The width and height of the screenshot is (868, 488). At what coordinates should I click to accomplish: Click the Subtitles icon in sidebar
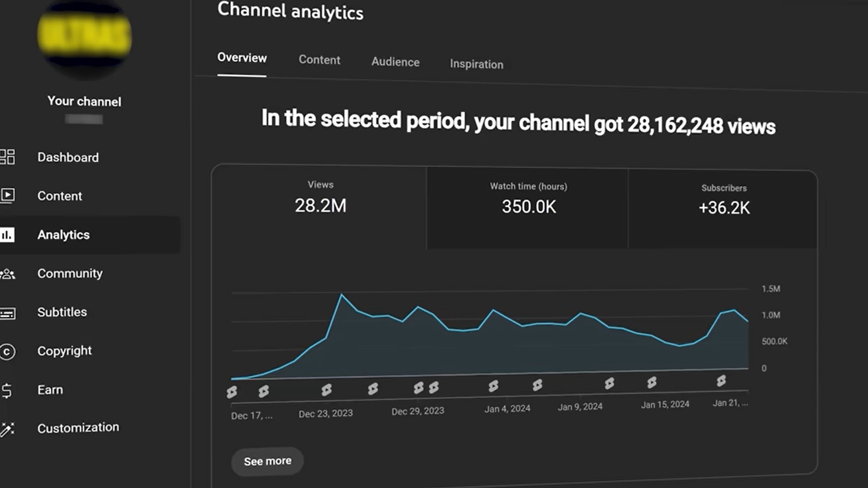(7, 313)
